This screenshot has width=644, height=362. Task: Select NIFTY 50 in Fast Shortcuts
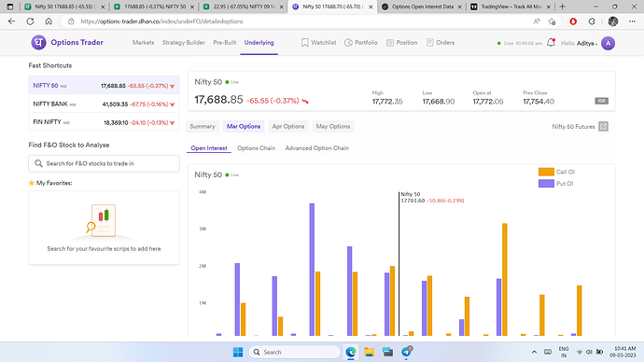click(104, 86)
